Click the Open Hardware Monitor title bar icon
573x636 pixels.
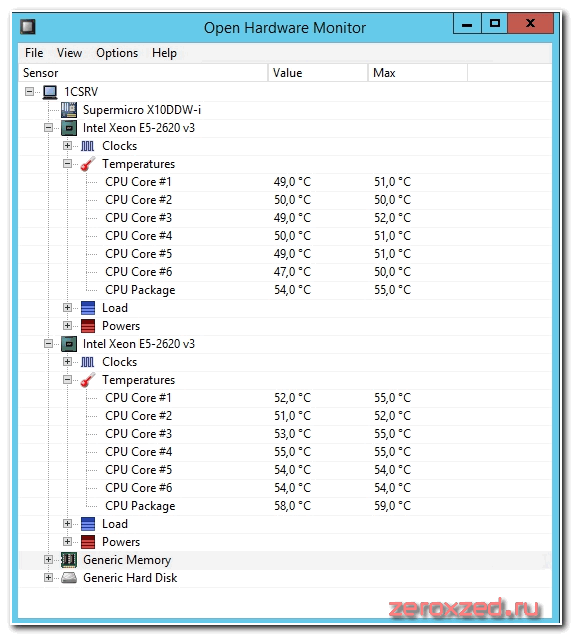(x=28, y=27)
